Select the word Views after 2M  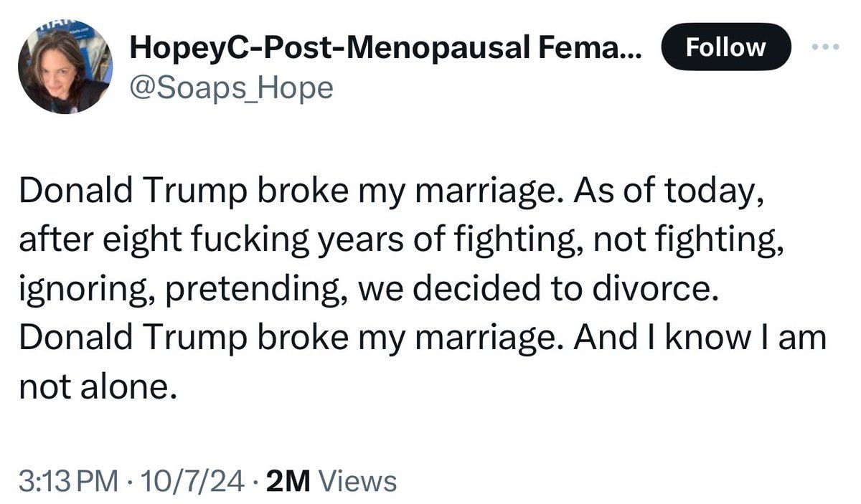click(357, 480)
